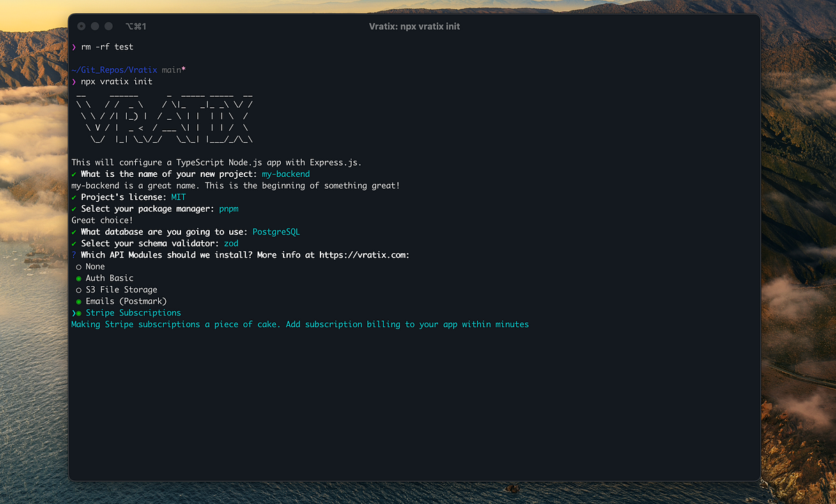
Task: Click the terminal title "Vratix: npx vratix init"
Action: tap(414, 26)
